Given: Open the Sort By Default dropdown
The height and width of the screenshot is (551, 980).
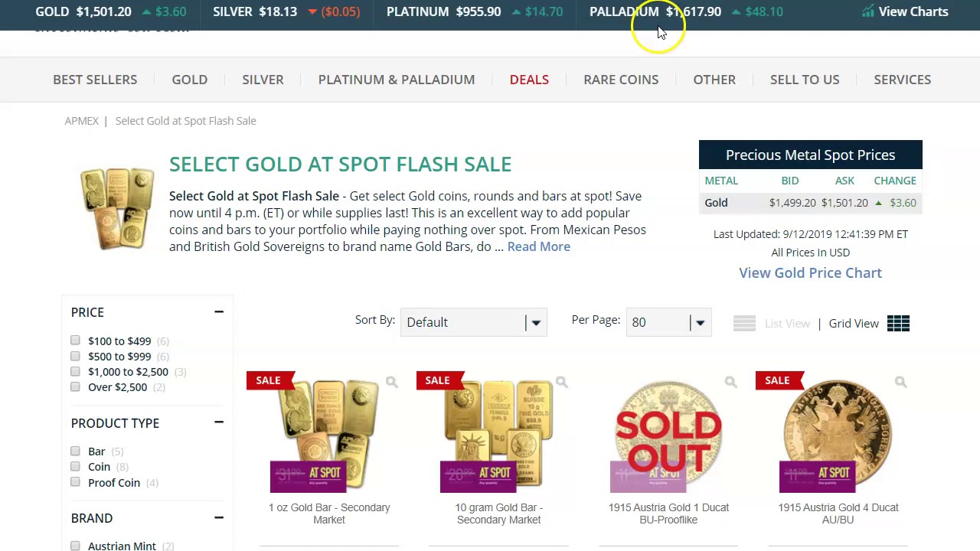Looking at the screenshot, I should [473, 322].
